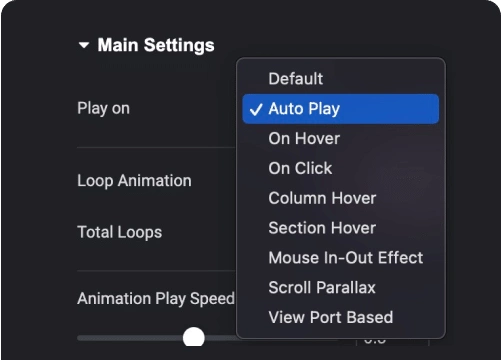This screenshot has height=360, width=501.
Task: Click the slider track left of the handle
Action: pos(130,338)
